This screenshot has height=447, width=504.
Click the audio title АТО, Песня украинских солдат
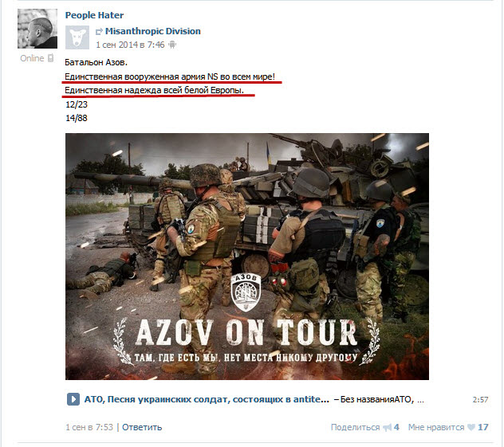tap(207, 399)
